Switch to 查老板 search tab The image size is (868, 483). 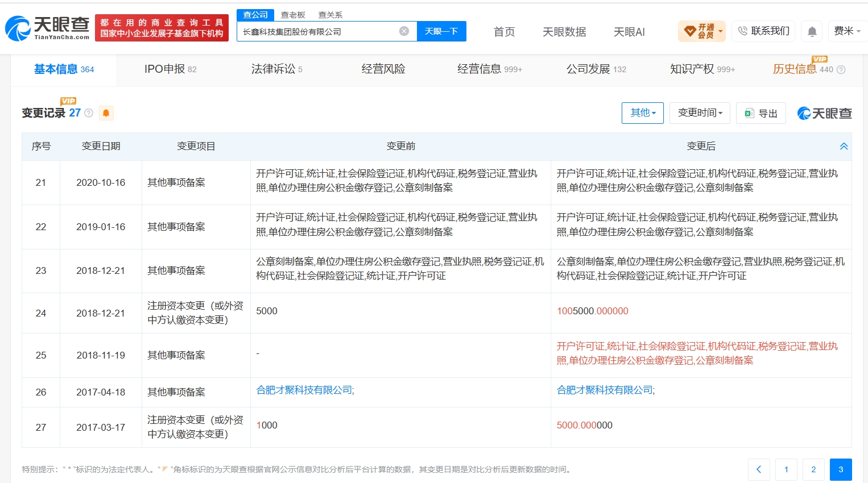click(293, 15)
